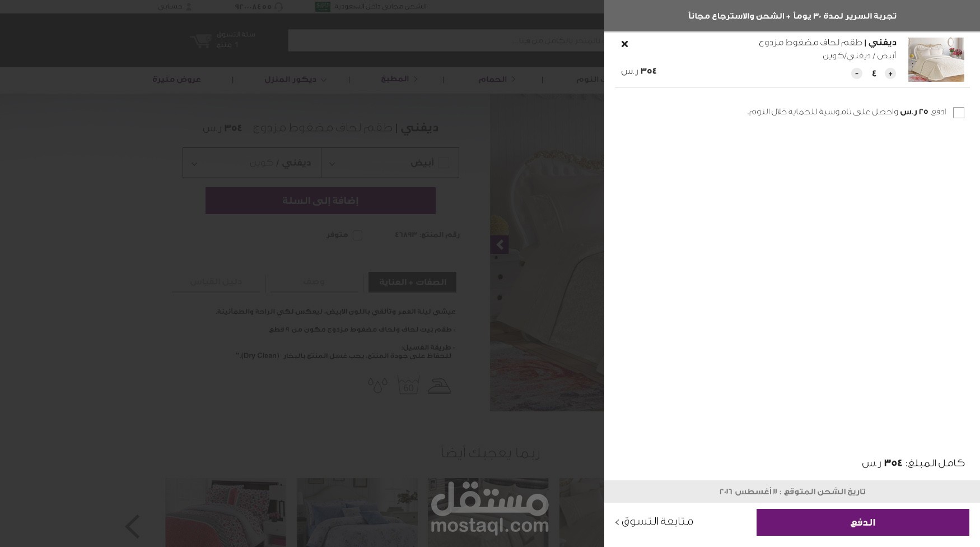
Task: Click the headphone phone support icon
Action: 279,7
